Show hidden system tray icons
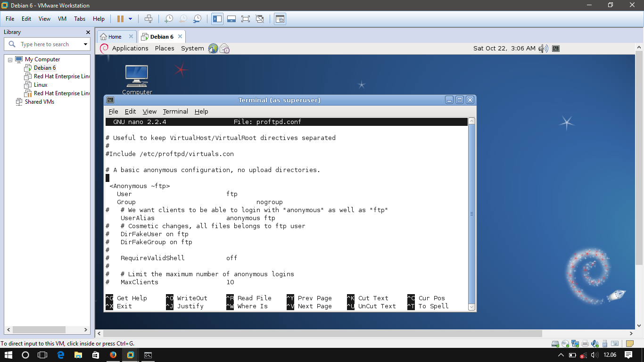 [x=561, y=355]
